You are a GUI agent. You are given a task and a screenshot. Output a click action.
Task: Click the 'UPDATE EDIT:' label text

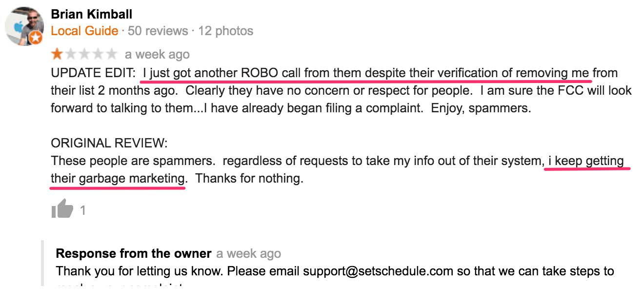pyautogui.click(x=93, y=73)
